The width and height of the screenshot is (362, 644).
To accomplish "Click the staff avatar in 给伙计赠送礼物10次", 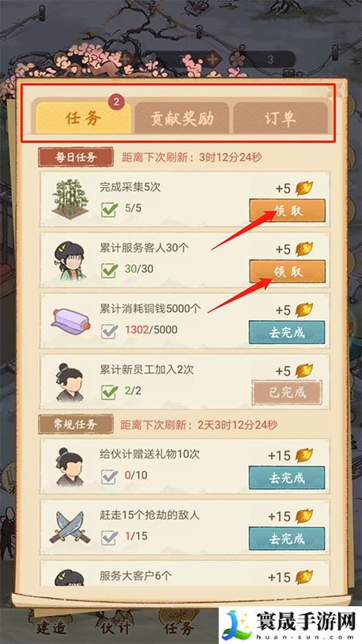I will (70, 467).
